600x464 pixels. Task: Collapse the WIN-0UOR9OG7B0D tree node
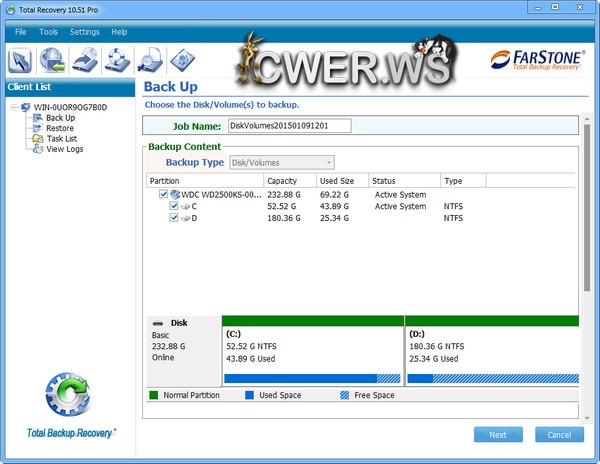click(12, 107)
